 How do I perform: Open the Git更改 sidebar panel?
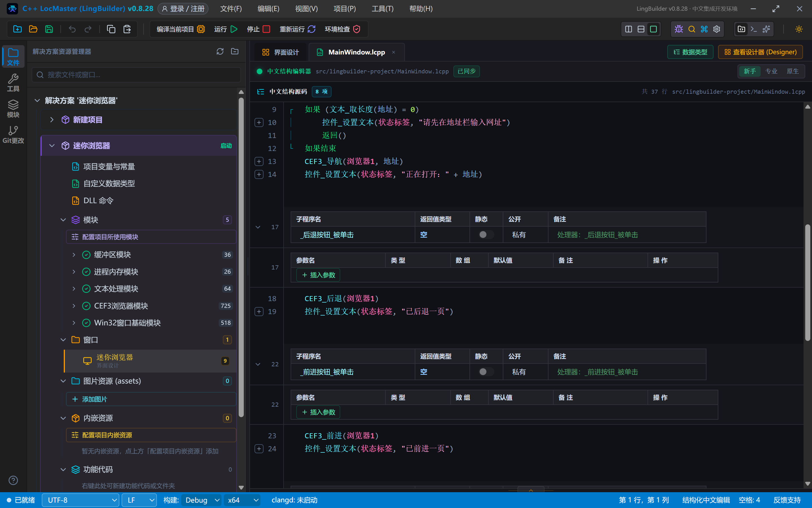coord(13,135)
